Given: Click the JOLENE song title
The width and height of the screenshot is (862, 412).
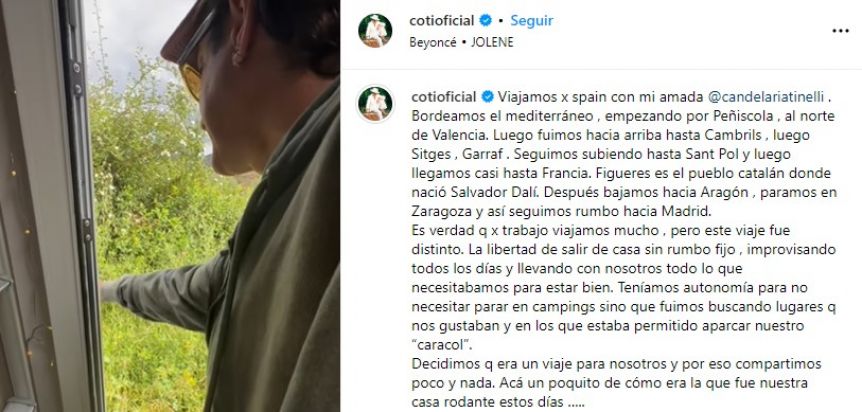Looking at the screenshot, I should pyautogui.click(x=492, y=42).
